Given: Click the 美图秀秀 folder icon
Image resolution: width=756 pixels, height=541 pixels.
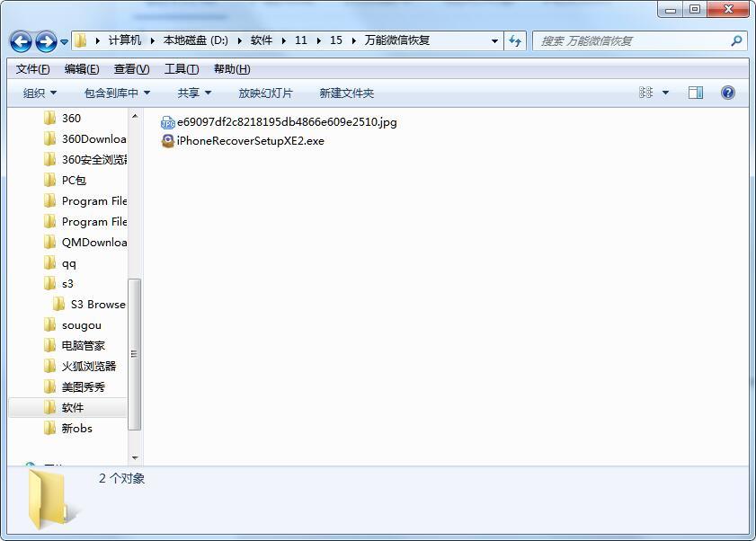Looking at the screenshot, I should tap(49, 387).
